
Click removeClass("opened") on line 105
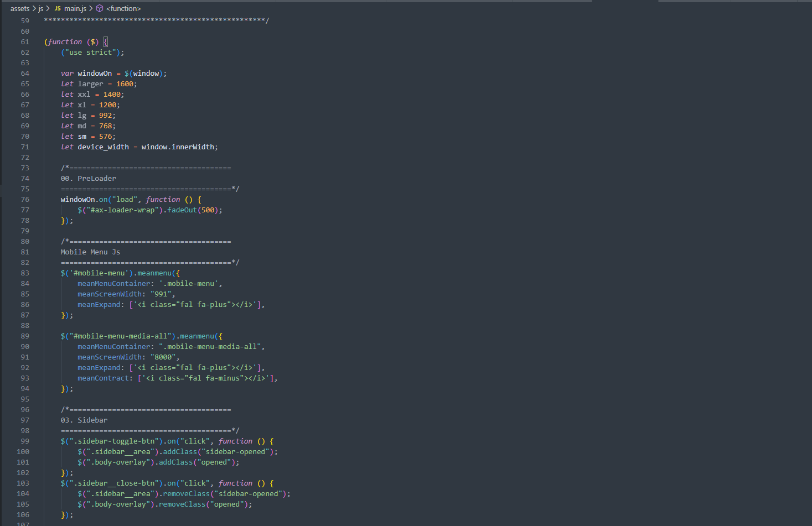tap(203, 504)
